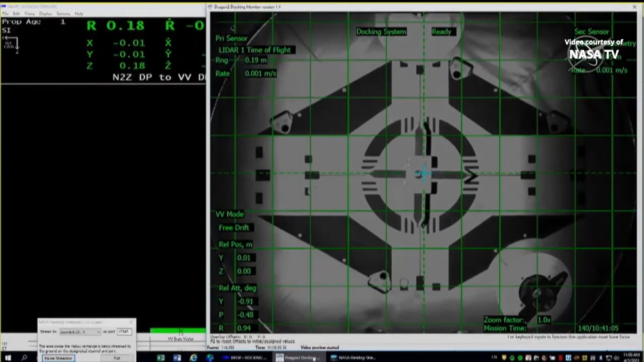Open the File menu in RPOP window

click(5, 14)
